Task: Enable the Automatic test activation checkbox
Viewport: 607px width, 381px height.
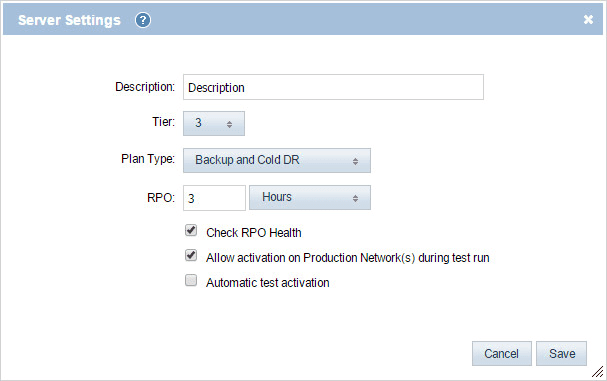Action: (191, 280)
